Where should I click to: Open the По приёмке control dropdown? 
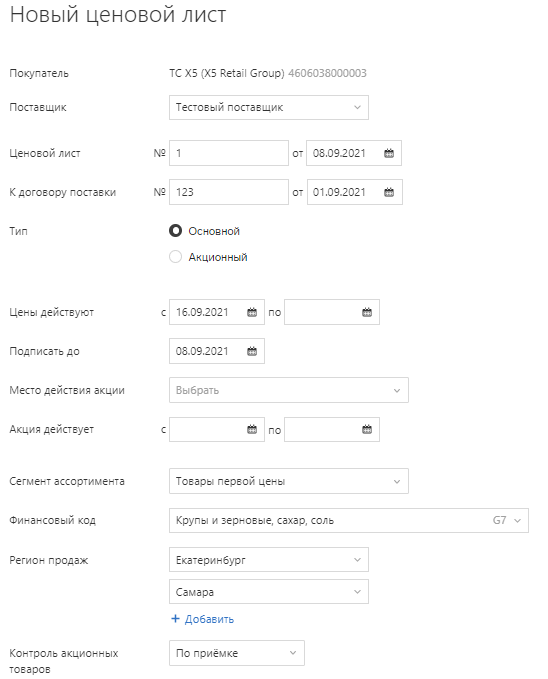[x=237, y=653]
